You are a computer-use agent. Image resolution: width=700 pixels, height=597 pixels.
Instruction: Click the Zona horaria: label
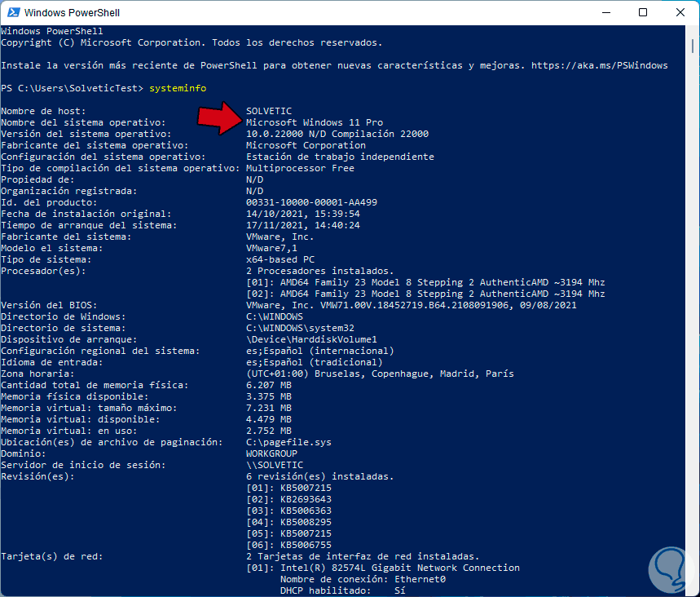[x=37, y=374]
